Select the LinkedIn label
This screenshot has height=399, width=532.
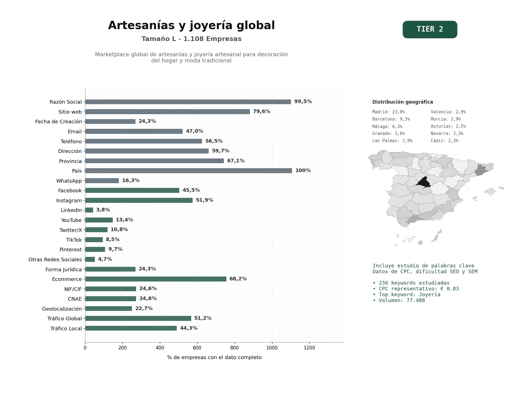(x=71, y=210)
